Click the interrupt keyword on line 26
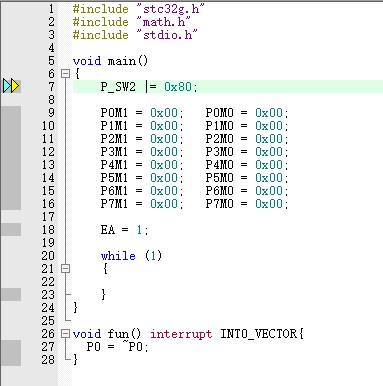Screen dimensions: 383x386 (x=181, y=334)
